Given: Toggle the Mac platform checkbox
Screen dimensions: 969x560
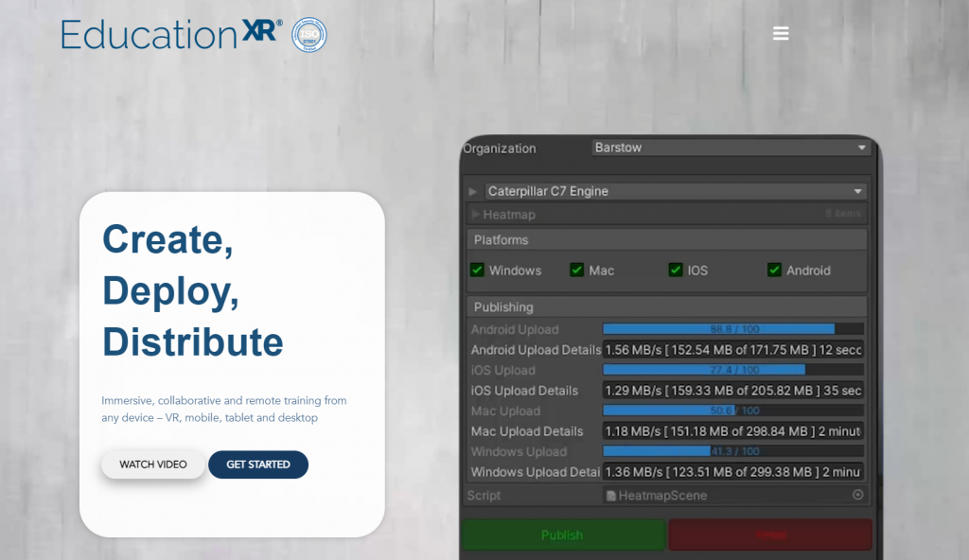Looking at the screenshot, I should coord(576,271).
